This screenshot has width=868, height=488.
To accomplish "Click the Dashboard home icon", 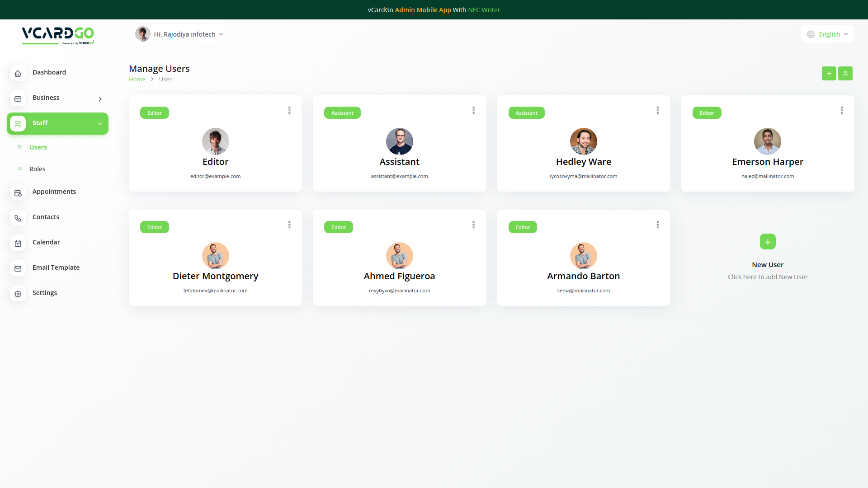I will (x=18, y=73).
